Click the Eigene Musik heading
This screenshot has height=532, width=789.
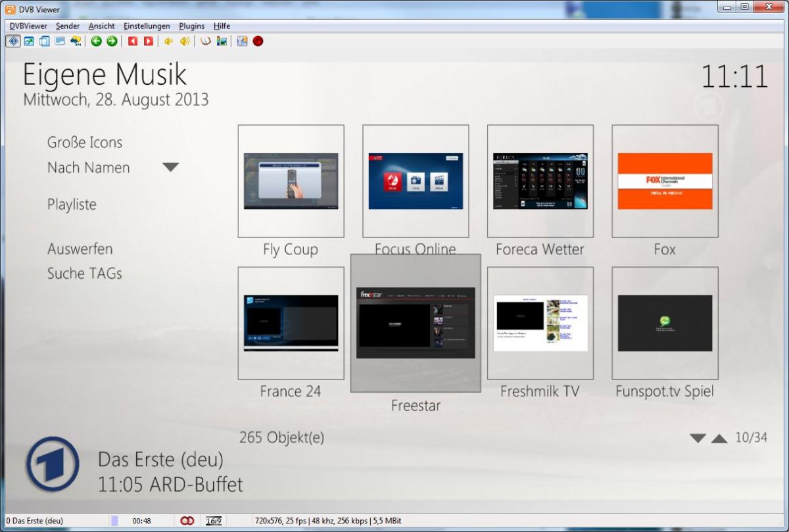pyautogui.click(x=105, y=75)
